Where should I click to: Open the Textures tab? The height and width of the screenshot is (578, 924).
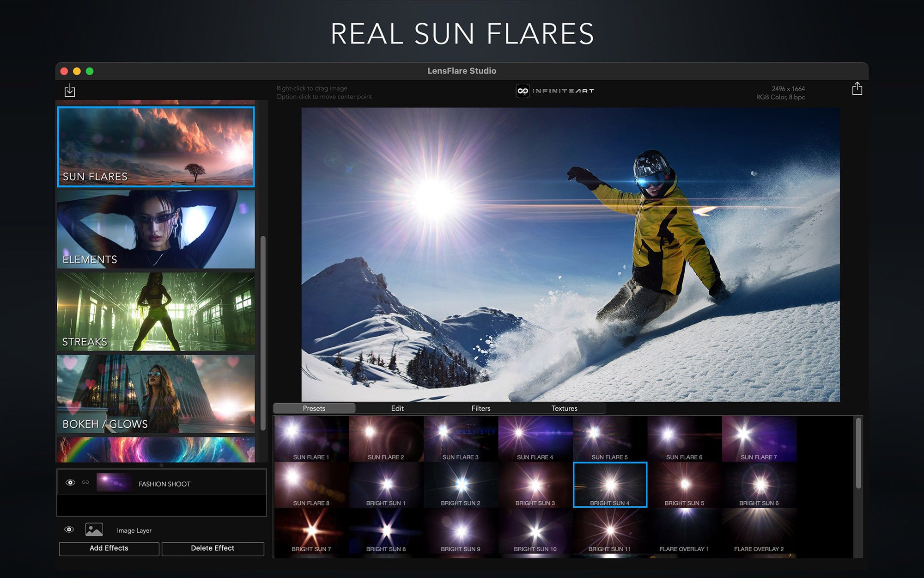pos(564,408)
